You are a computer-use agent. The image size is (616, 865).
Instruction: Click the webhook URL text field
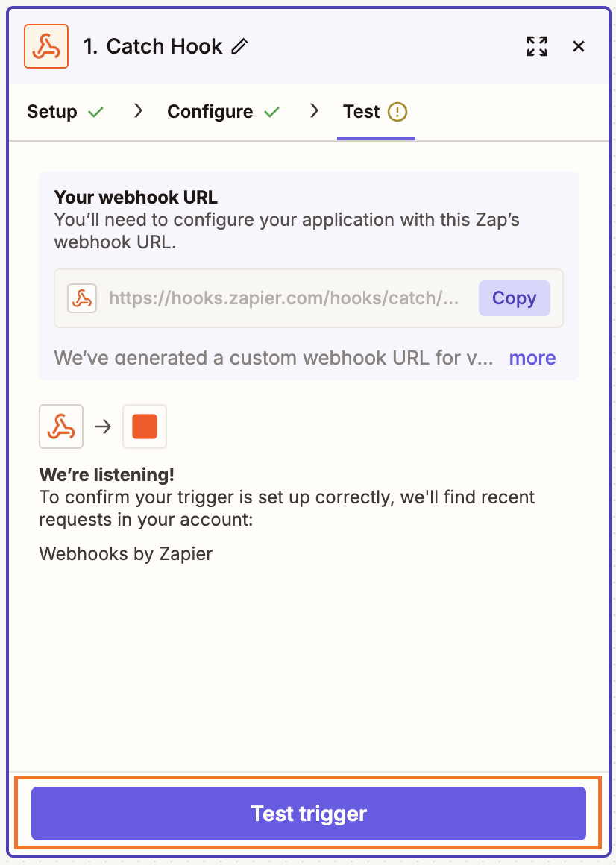(x=284, y=298)
